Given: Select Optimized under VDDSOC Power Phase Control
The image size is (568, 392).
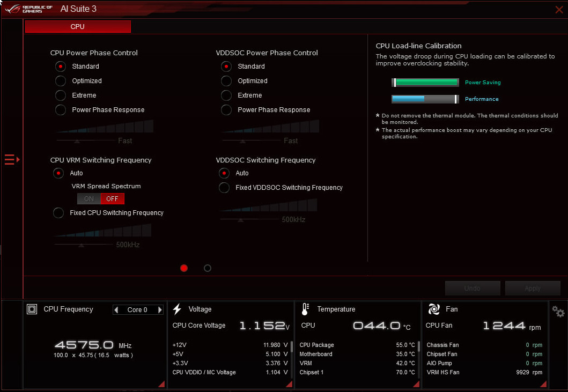Looking at the screenshot, I should (x=226, y=80).
